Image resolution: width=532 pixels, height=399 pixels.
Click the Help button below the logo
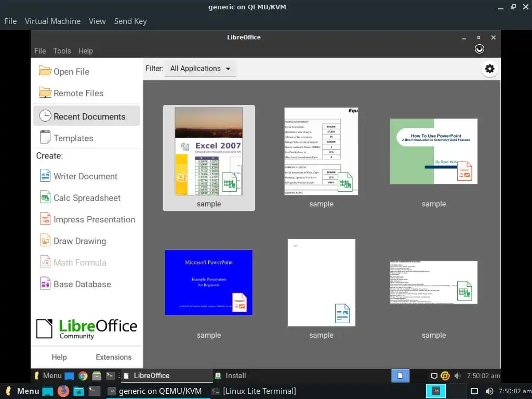(x=59, y=357)
